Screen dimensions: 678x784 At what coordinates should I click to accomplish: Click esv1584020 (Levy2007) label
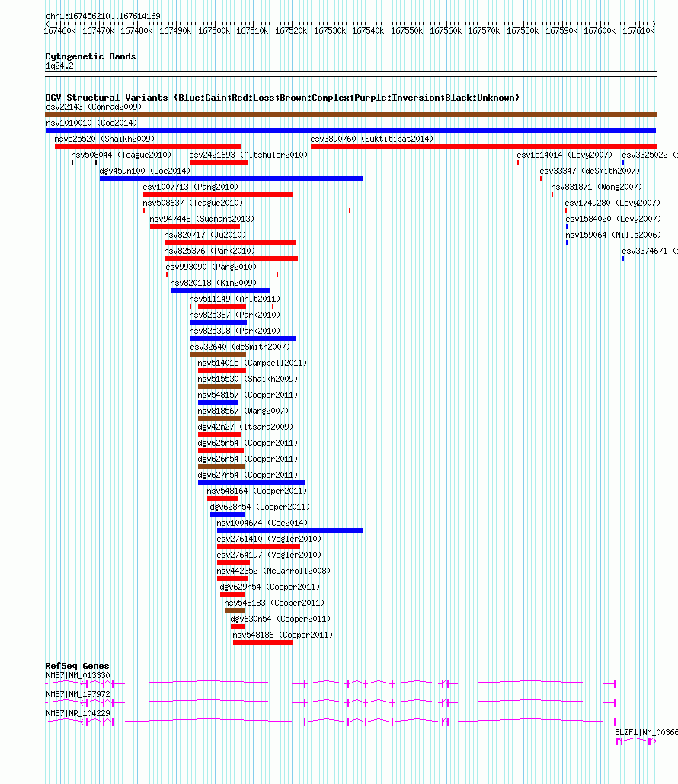click(613, 219)
